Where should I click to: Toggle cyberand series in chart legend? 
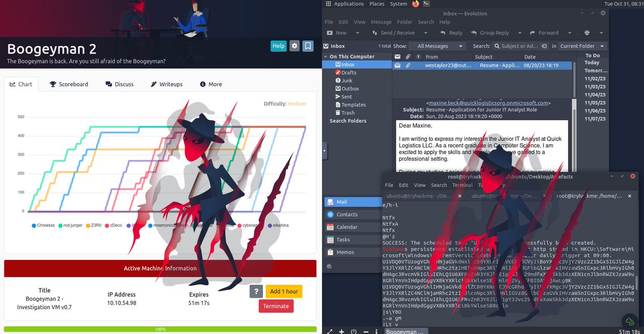click(248, 225)
